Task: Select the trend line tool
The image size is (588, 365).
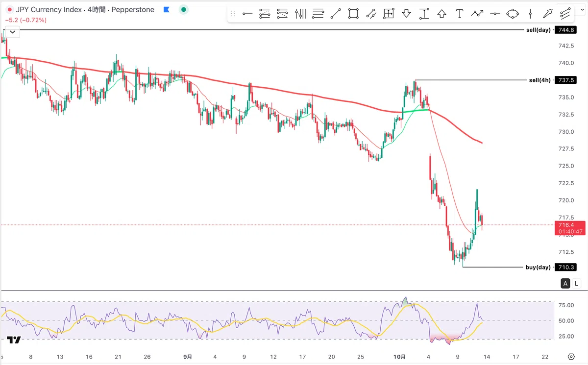Action: [335, 14]
